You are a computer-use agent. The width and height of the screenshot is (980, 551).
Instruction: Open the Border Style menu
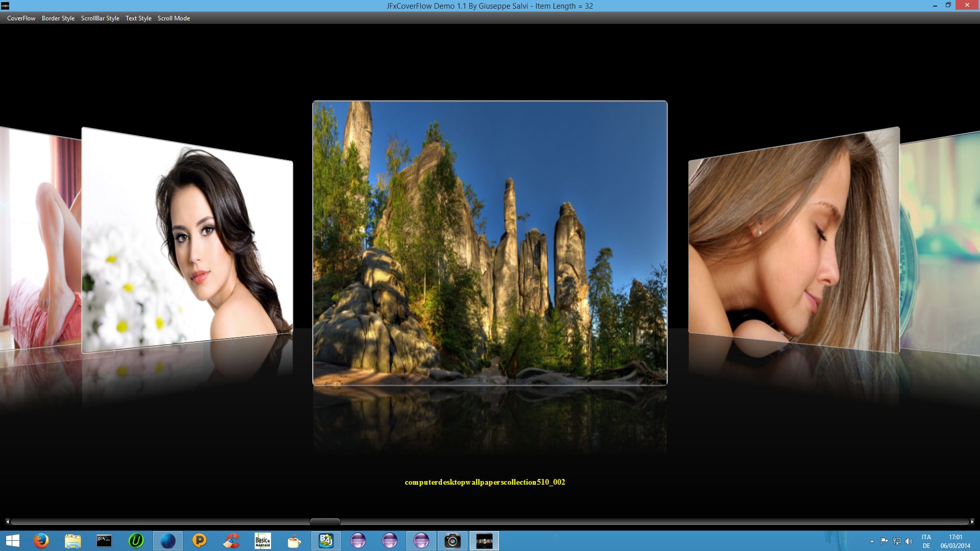click(x=58, y=18)
